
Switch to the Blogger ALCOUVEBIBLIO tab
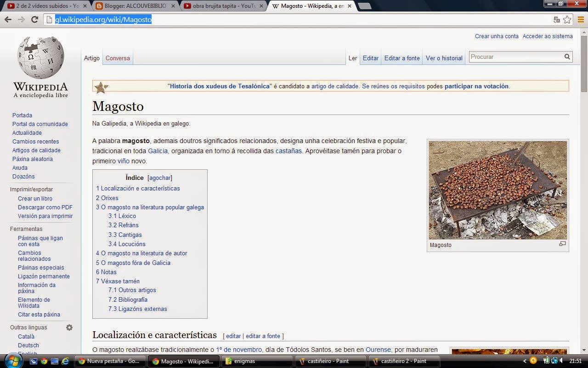click(x=136, y=6)
